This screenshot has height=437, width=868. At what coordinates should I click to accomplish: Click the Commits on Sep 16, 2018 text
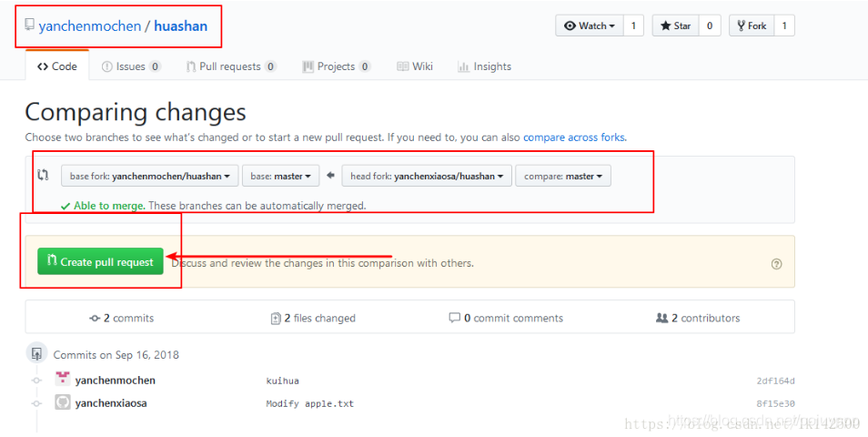tap(116, 355)
